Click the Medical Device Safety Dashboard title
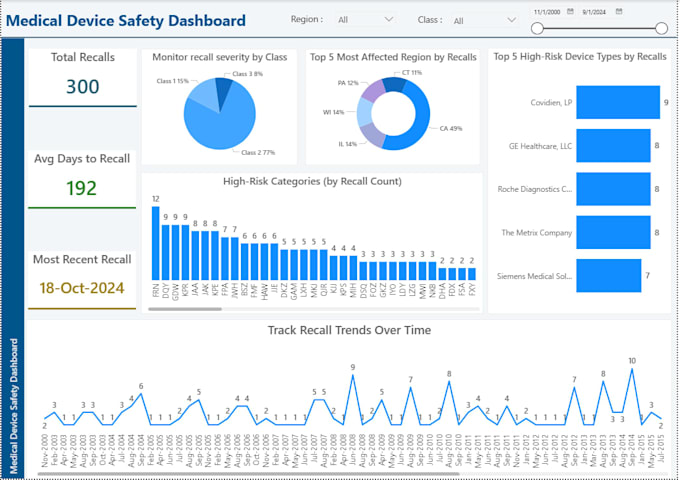The width and height of the screenshot is (680, 480). pos(126,20)
